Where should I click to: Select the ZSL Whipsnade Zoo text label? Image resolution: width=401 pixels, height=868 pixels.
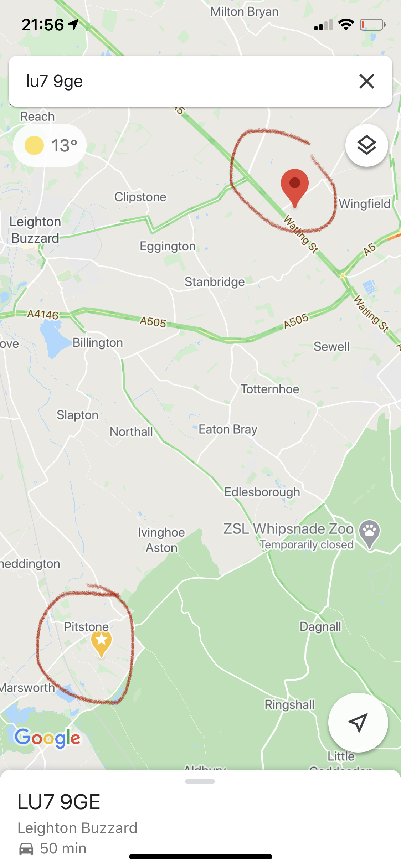(288, 529)
